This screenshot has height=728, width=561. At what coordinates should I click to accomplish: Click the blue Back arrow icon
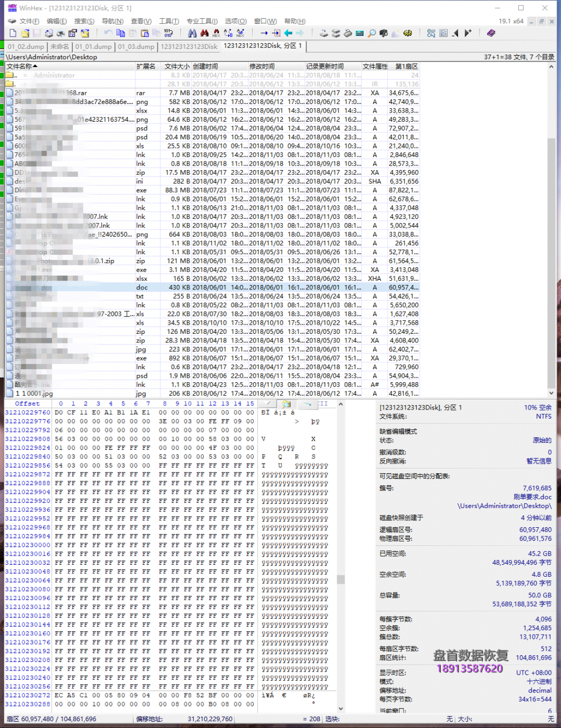point(288,34)
